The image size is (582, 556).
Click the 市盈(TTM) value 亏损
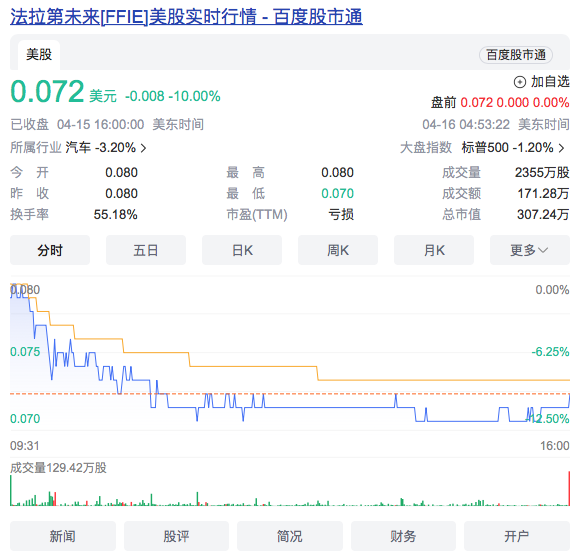[341, 215]
